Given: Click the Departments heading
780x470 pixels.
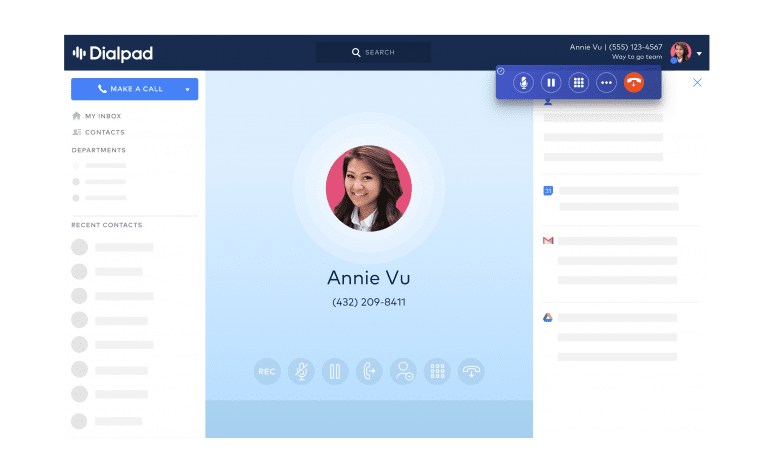Looking at the screenshot, I should pyautogui.click(x=98, y=150).
